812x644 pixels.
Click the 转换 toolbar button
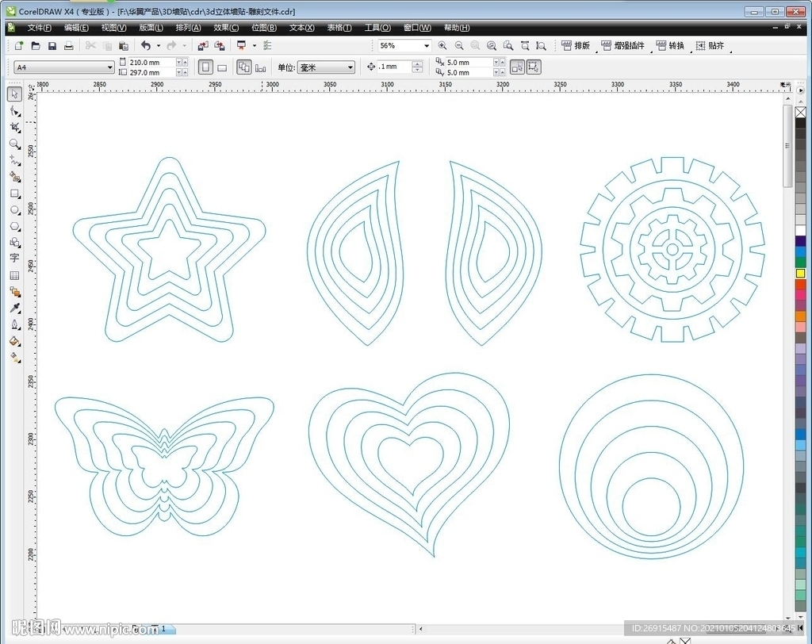coord(670,46)
